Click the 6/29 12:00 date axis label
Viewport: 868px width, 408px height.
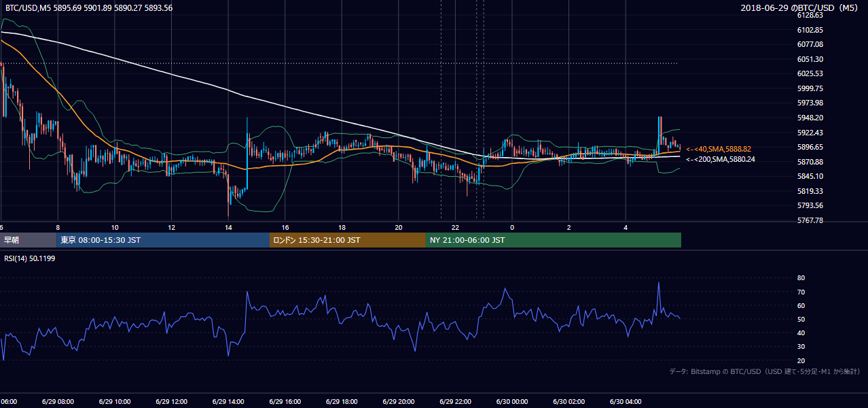(171, 402)
